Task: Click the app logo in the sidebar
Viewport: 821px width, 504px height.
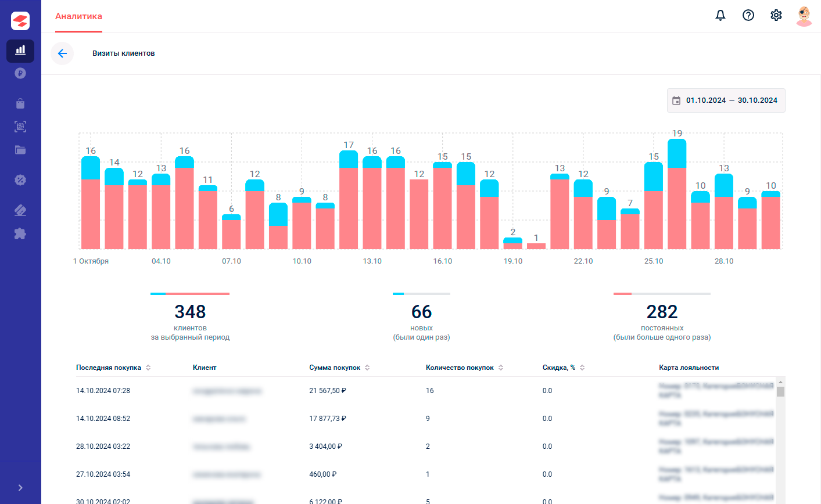Action: click(20, 21)
